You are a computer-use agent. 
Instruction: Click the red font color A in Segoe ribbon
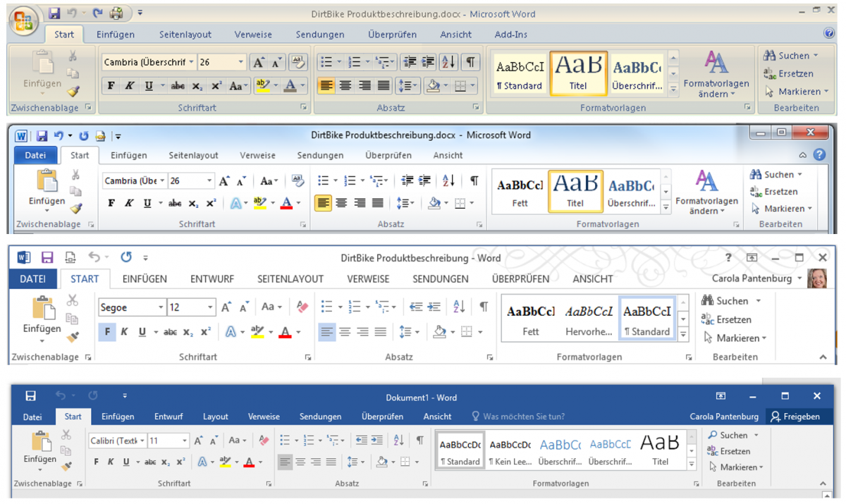[285, 331]
